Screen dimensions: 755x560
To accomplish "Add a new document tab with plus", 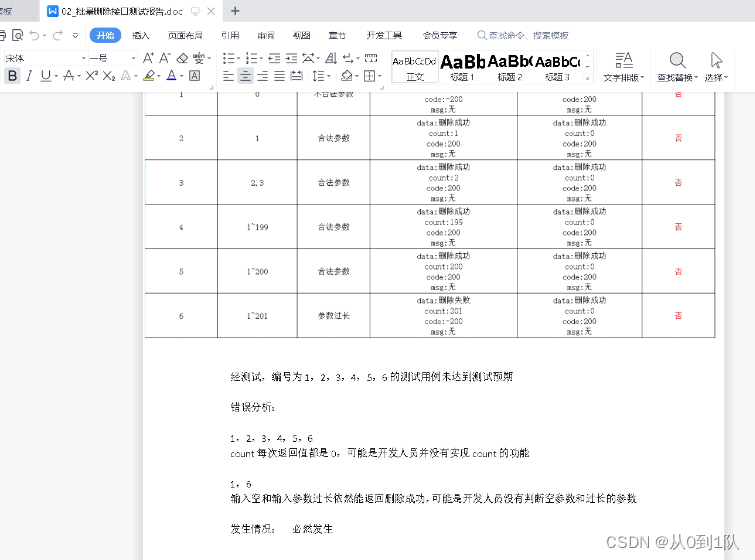I will pyautogui.click(x=235, y=11).
